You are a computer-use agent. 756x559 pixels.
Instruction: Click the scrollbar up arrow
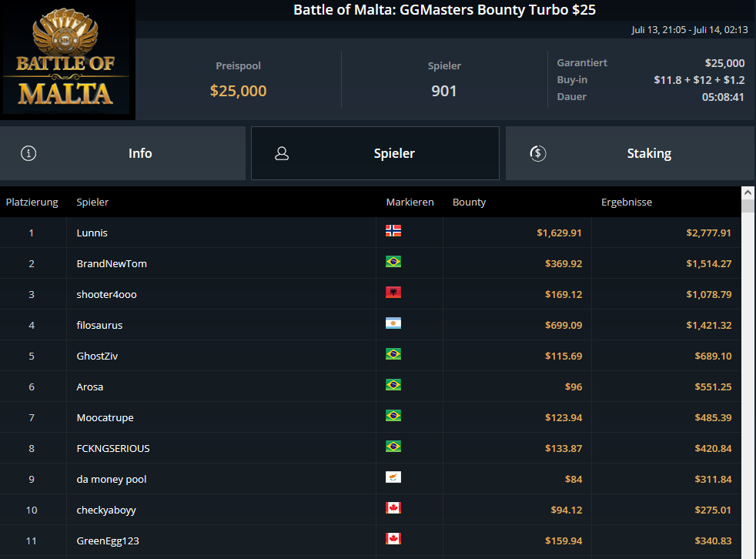[x=748, y=192]
